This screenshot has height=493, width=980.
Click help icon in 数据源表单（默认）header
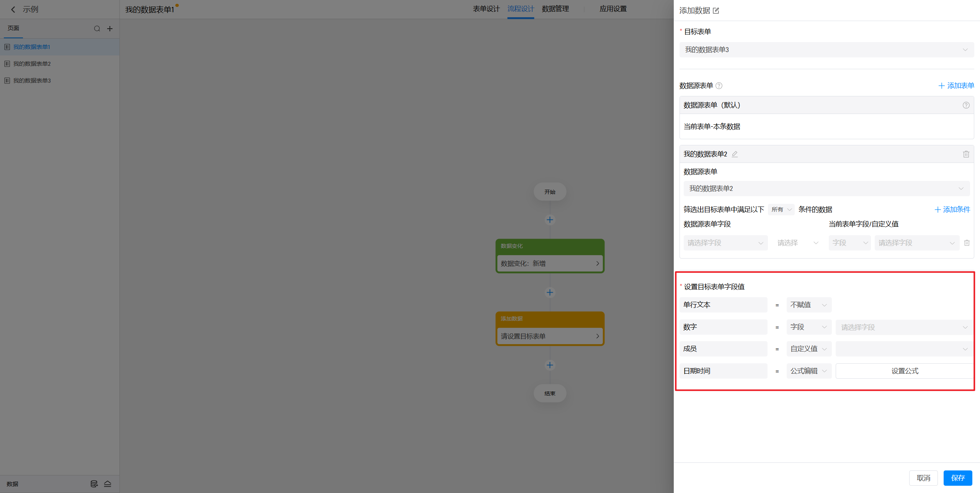click(966, 105)
